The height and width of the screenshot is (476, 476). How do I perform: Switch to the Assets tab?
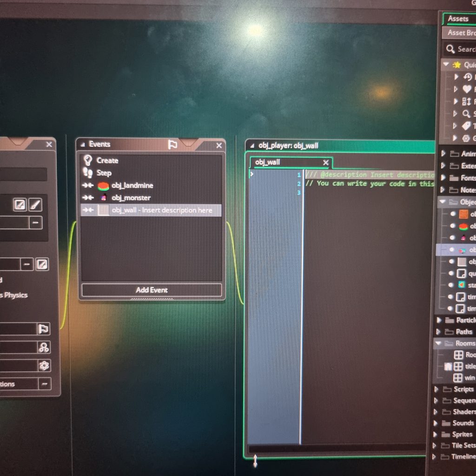pos(458,19)
